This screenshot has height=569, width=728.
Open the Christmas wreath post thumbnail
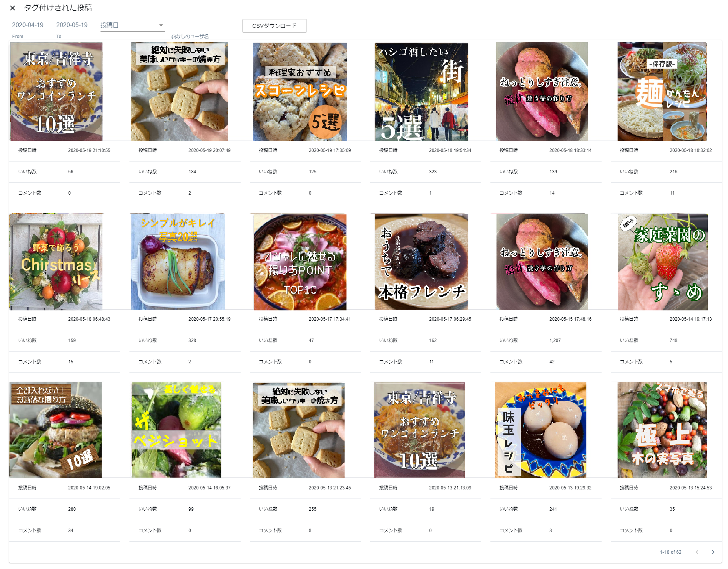(x=56, y=262)
